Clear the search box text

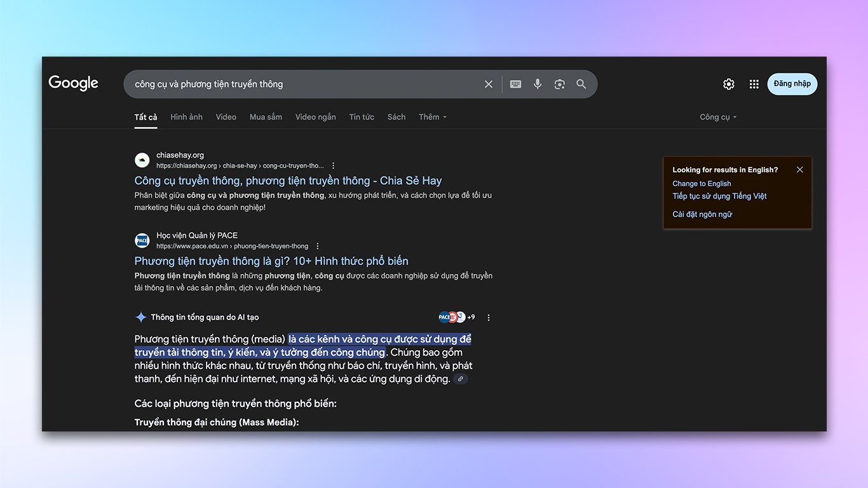(x=488, y=84)
